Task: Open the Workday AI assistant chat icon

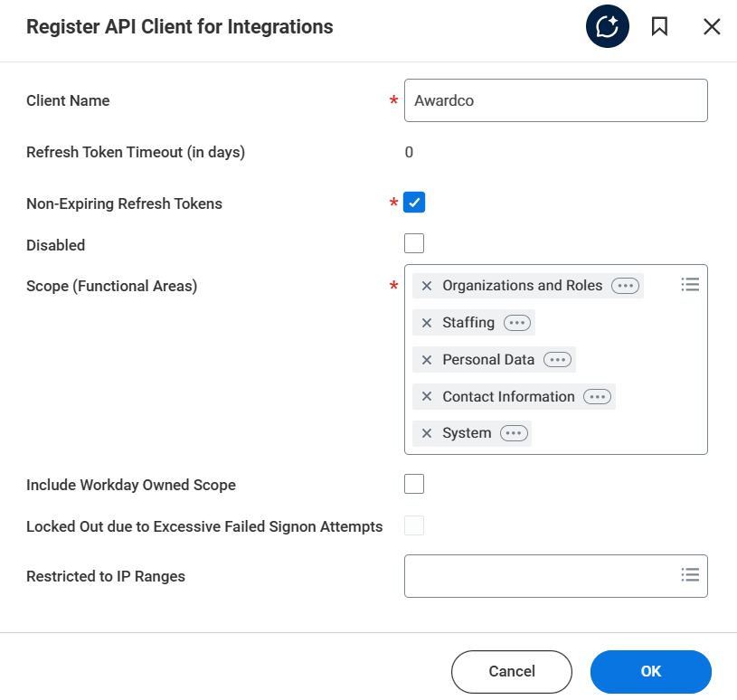Action: 607,27
